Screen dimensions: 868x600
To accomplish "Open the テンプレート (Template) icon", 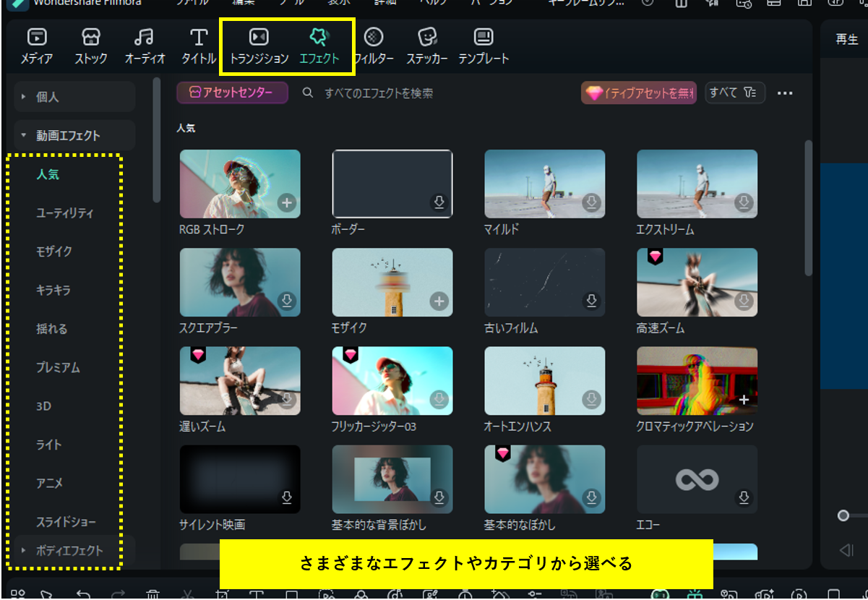I will coord(484,38).
